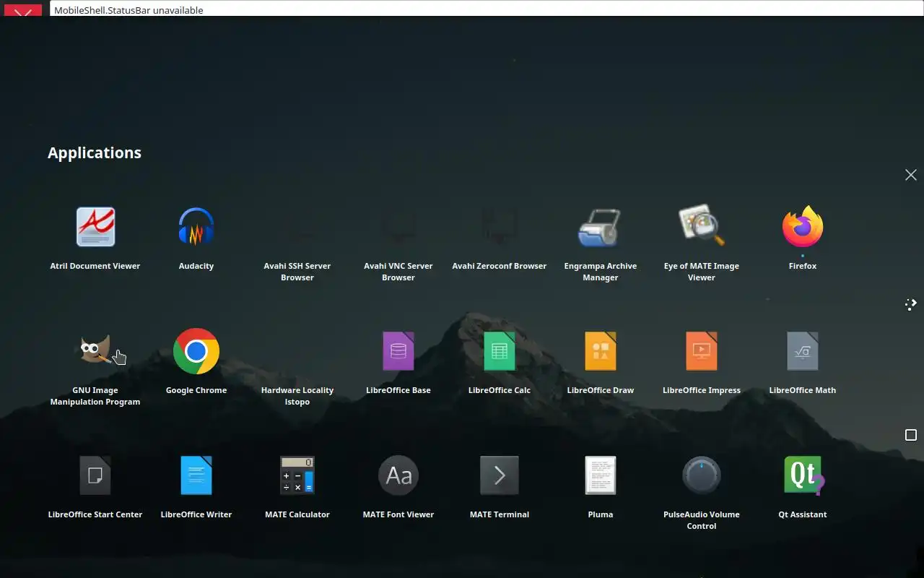The width and height of the screenshot is (924, 578).
Task: Launch Hardware Locality lstopo entry
Action: point(297,351)
